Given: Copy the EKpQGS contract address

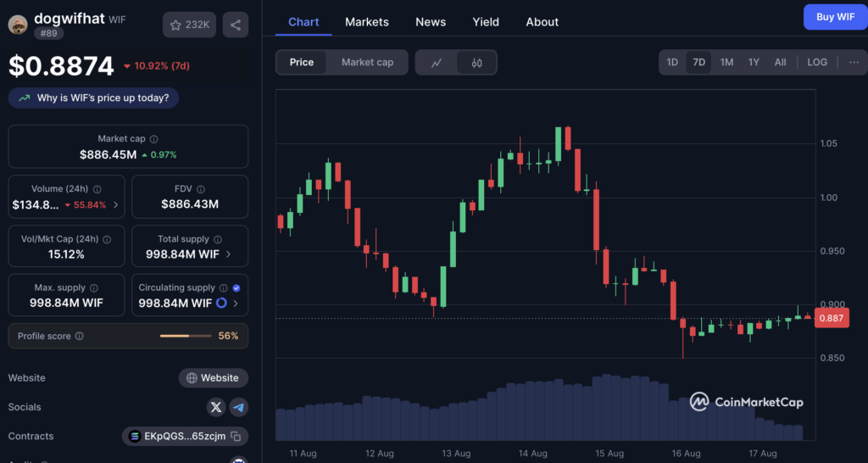Looking at the screenshot, I should pyautogui.click(x=236, y=437).
